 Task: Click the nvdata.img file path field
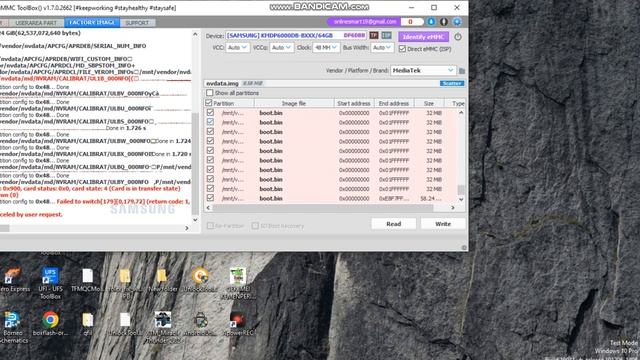pos(321,83)
